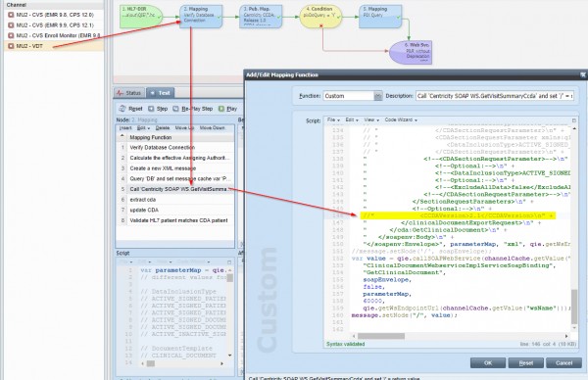Select row 1 Verify Database Connection
The height and width of the screenshot is (380, 588).
pos(175,148)
